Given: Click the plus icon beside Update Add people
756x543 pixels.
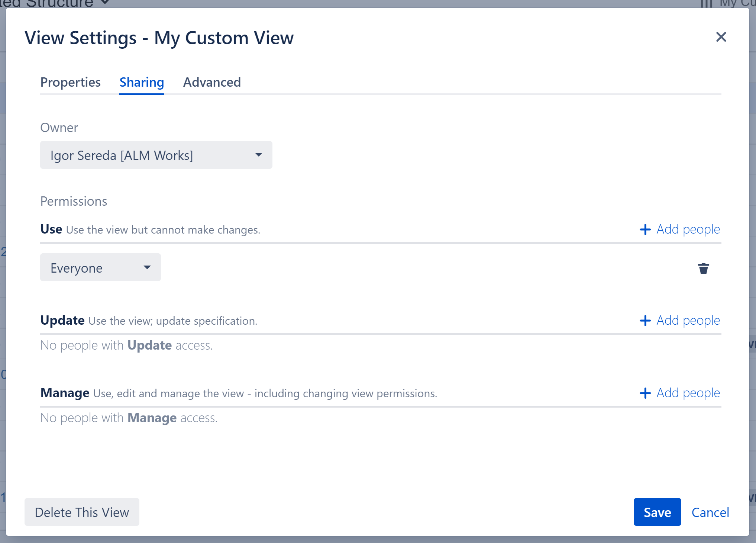Looking at the screenshot, I should 645,320.
